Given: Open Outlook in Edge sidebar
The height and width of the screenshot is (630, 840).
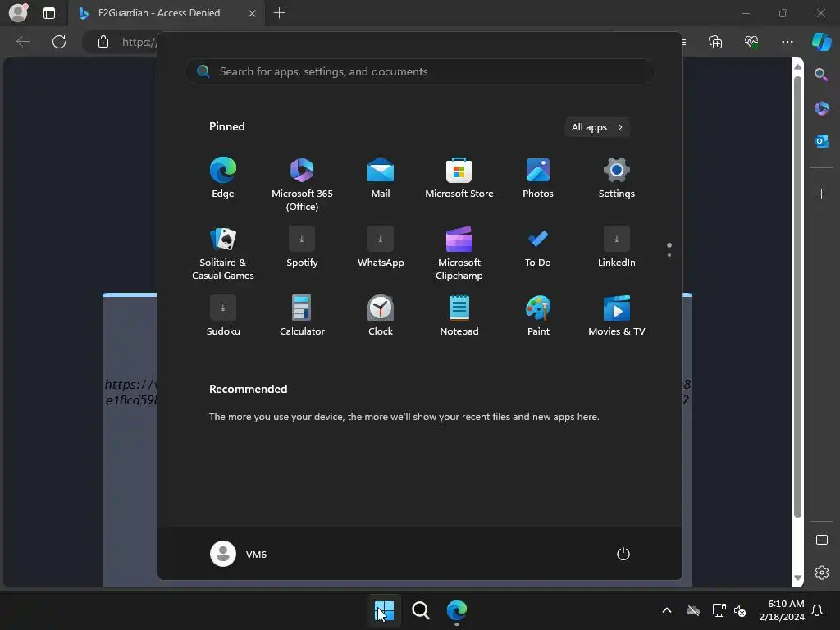Looking at the screenshot, I should 821,141.
